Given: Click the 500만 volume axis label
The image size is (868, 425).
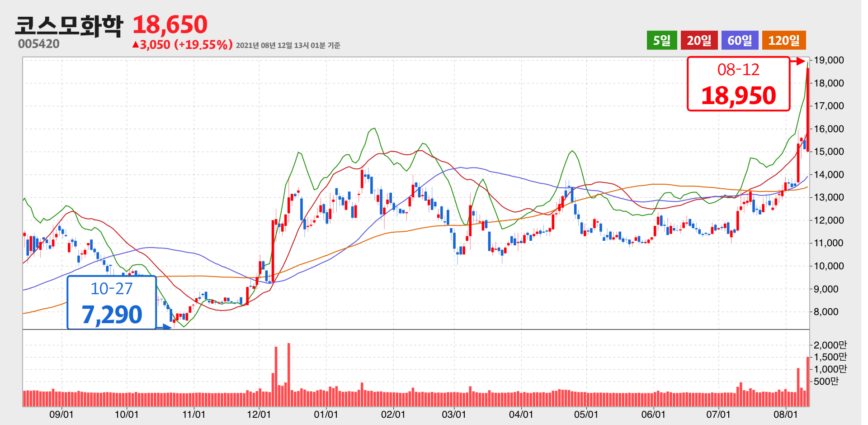Looking at the screenshot, I should point(826,381).
